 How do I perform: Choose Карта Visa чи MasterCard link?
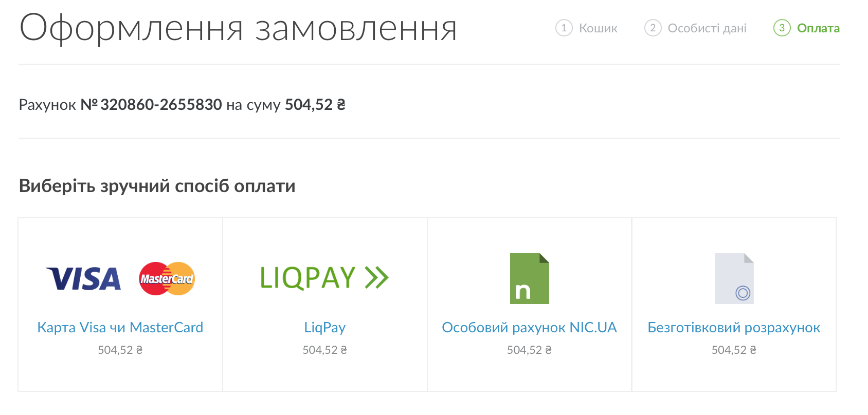pos(120,327)
